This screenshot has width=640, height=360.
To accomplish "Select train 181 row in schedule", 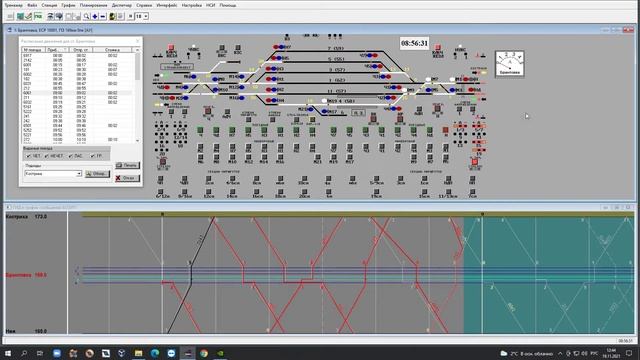I will point(77,69).
